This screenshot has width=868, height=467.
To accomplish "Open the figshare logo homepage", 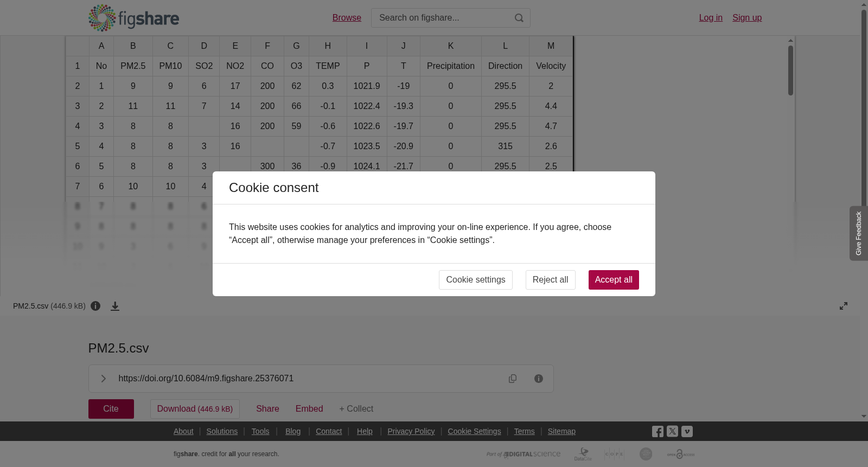I will click(133, 18).
